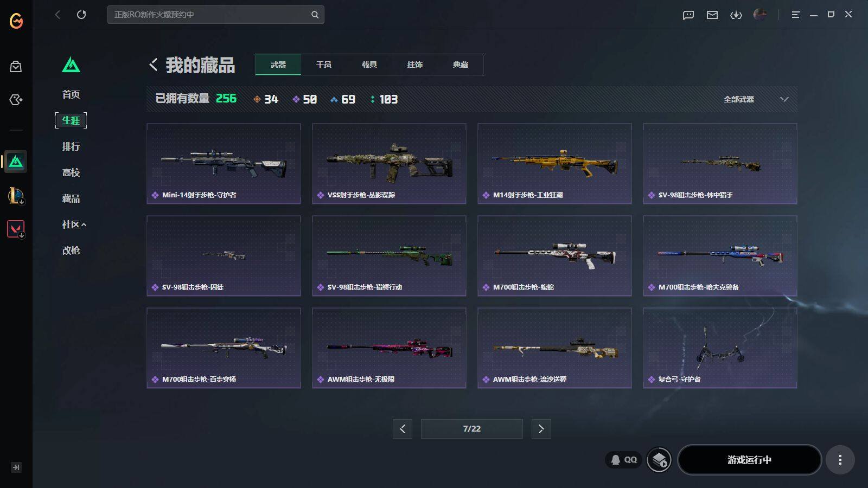This screenshot has height=488, width=868.
Task: Expand the 全部武器 filter dropdown
Action: [755, 99]
